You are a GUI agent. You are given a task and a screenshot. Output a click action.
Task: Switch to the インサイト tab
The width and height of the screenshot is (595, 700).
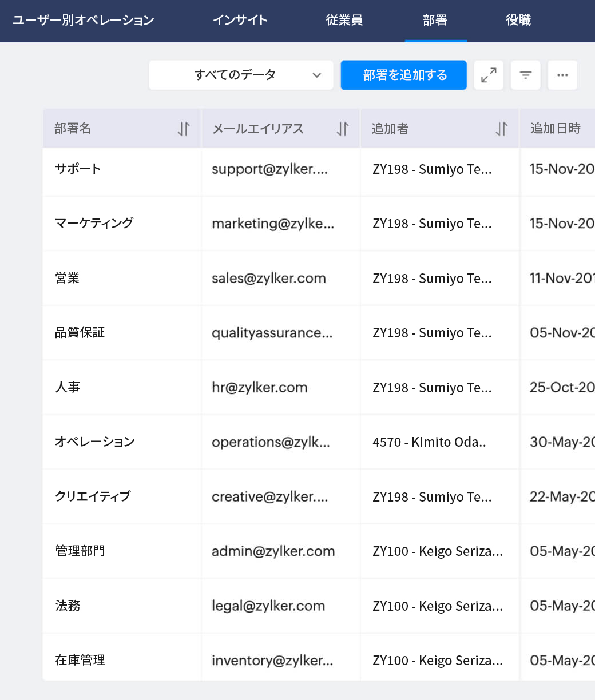tap(240, 20)
